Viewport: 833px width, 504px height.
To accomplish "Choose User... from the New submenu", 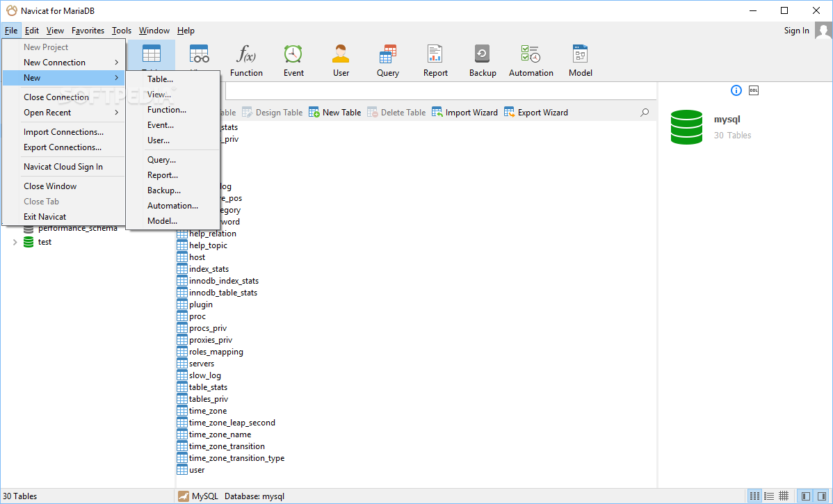I will [x=173, y=140].
